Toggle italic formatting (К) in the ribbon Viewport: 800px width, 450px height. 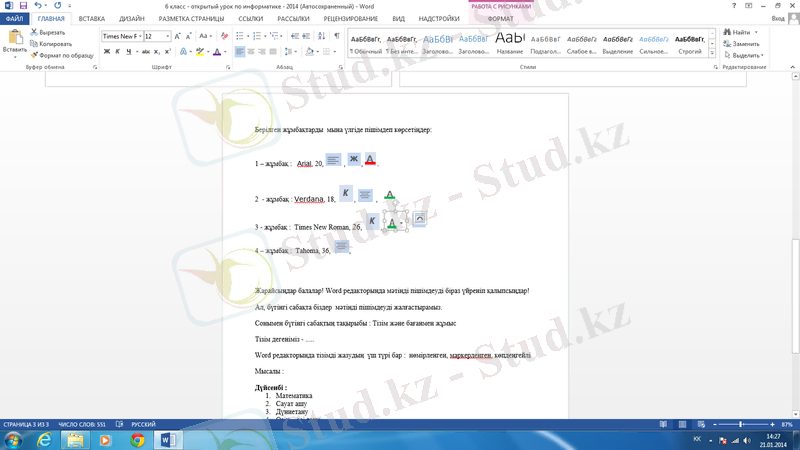tap(117, 52)
